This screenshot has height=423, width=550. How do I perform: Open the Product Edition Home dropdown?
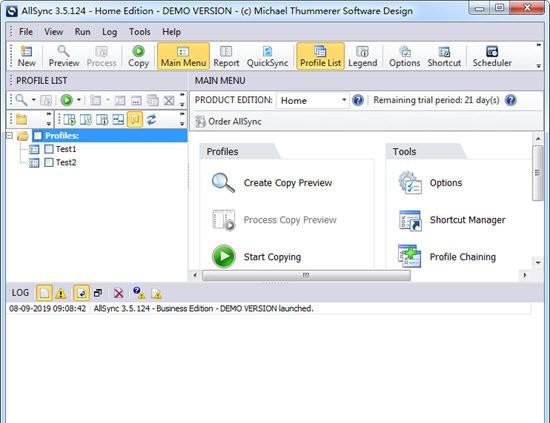click(313, 101)
